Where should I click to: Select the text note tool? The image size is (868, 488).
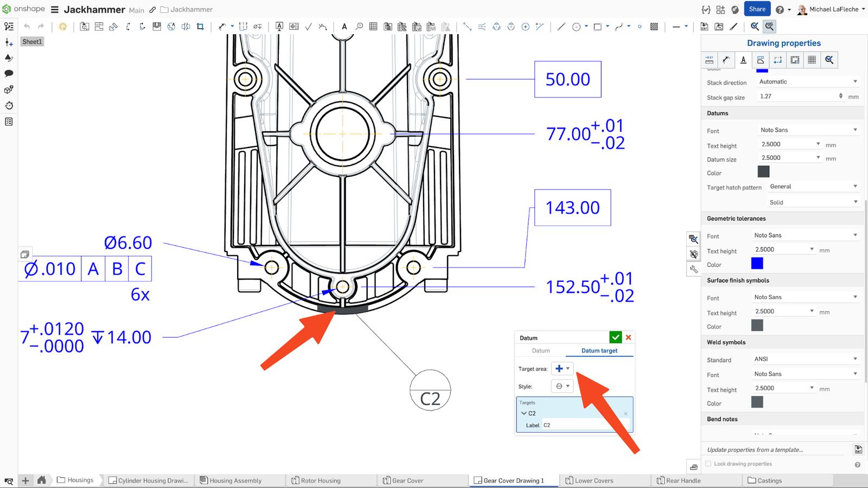pos(344,26)
